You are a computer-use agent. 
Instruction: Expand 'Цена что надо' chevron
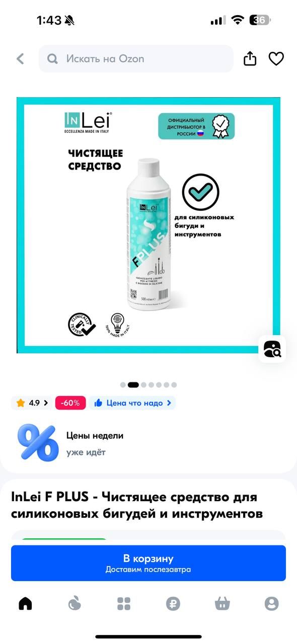click(169, 403)
